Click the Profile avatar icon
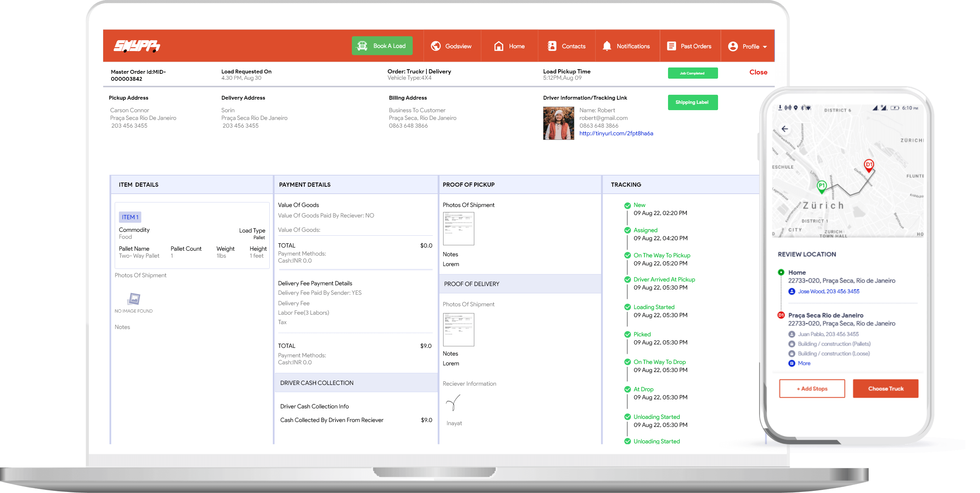 click(x=733, y=47)
